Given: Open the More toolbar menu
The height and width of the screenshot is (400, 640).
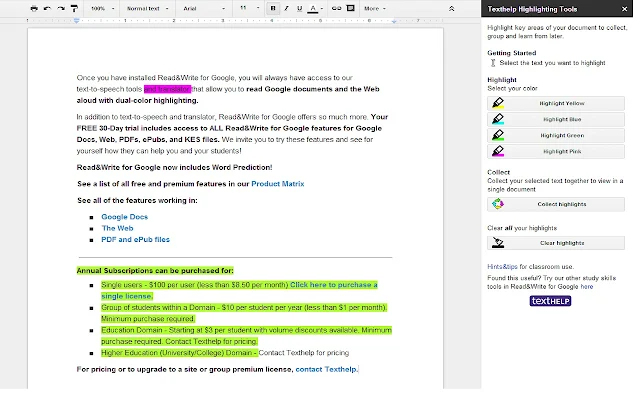Looking at the screenshot, I should (375, 9).
